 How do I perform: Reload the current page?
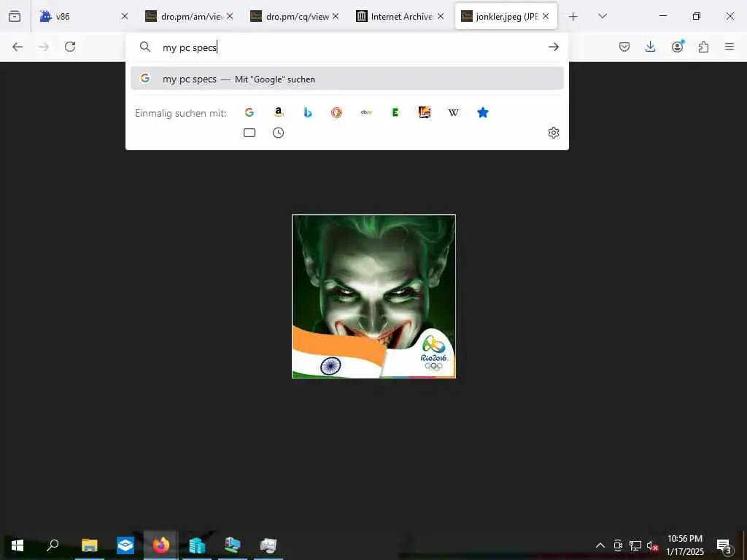click(70, 47)
